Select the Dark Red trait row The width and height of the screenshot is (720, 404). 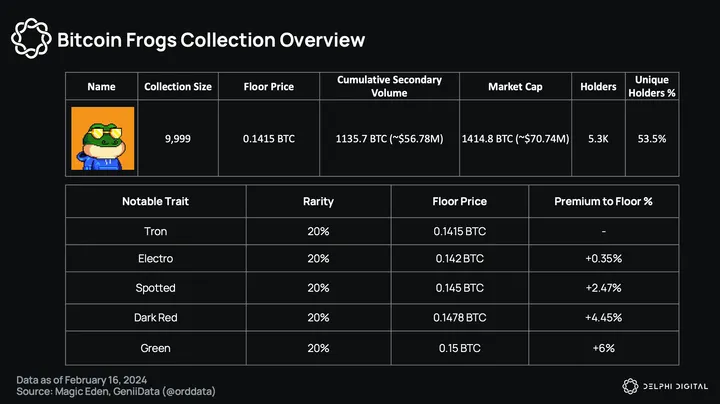[155, 318]
